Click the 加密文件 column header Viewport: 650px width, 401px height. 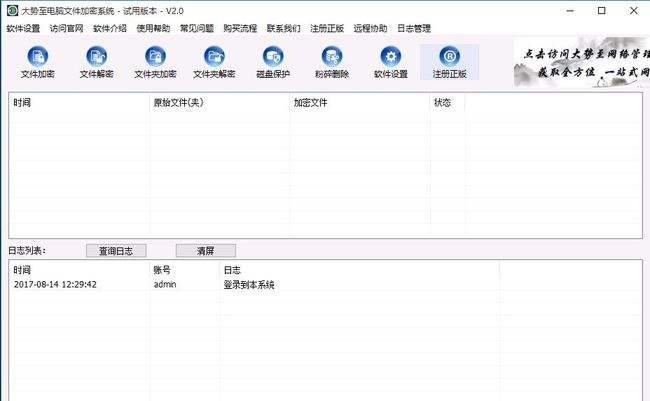(x=360, y=102)
